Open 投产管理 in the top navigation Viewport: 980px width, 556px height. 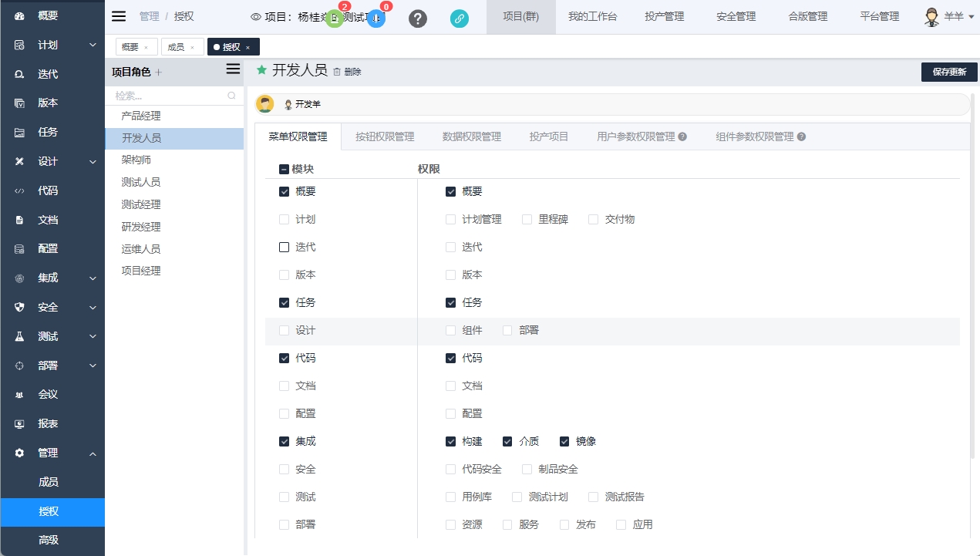[x=666, y=16]
